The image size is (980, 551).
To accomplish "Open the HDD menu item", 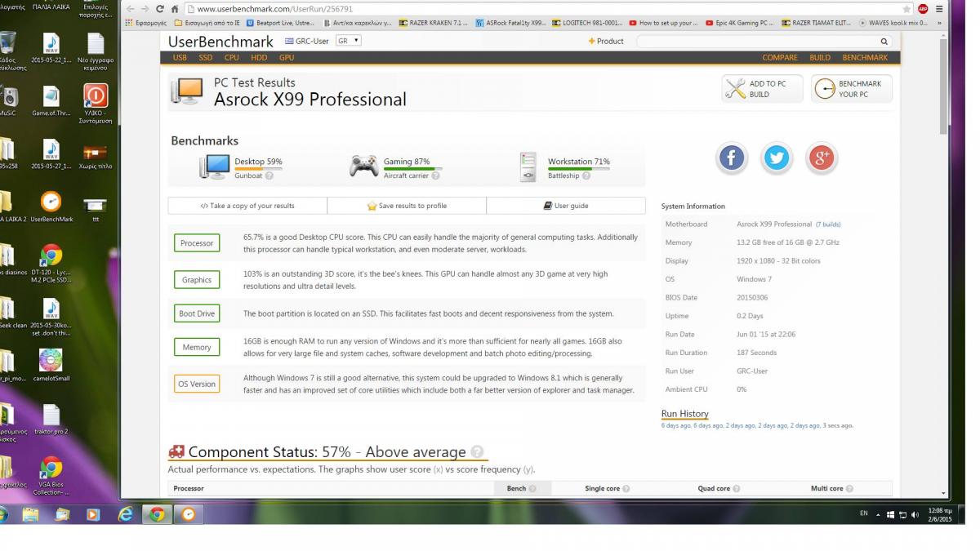I will tap(259, 58).
